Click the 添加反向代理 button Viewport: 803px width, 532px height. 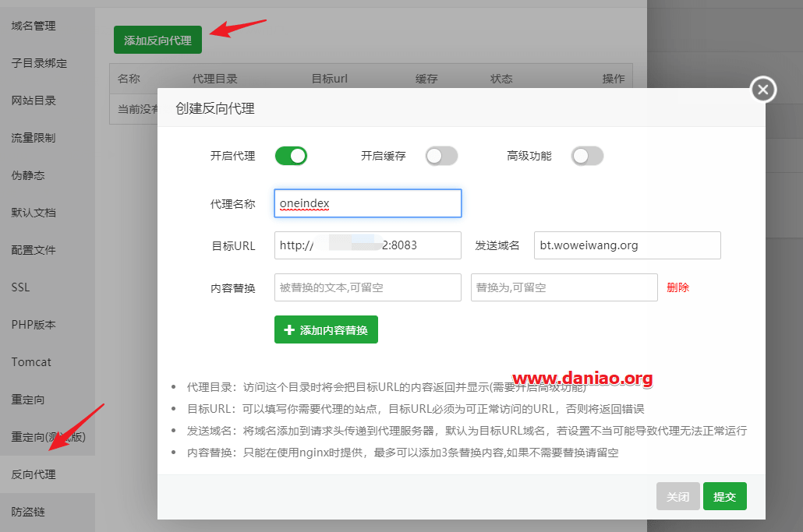click(157, 40)
